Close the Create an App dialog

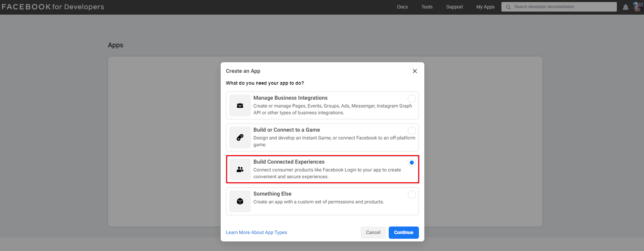pyautogui.click(x=415, y=71)
